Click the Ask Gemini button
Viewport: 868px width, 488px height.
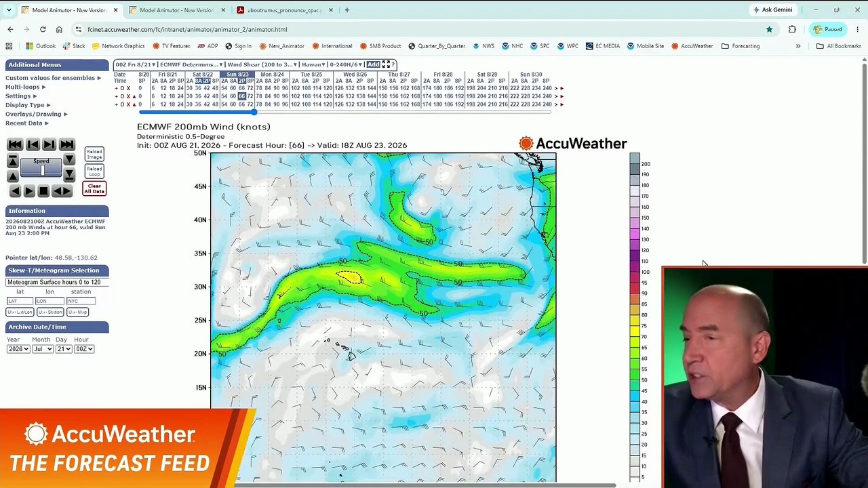coord(772,10)
